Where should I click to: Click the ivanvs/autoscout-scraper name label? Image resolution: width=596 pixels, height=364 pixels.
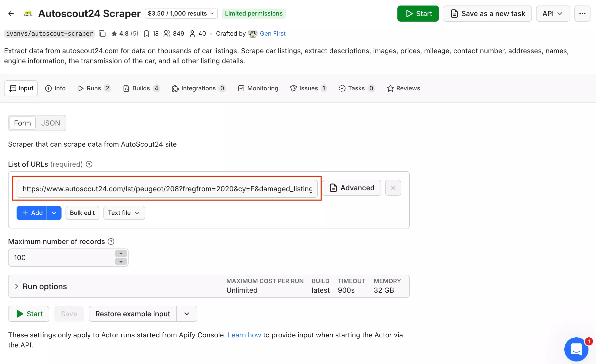pyautogui.click(x=50, y=34)
